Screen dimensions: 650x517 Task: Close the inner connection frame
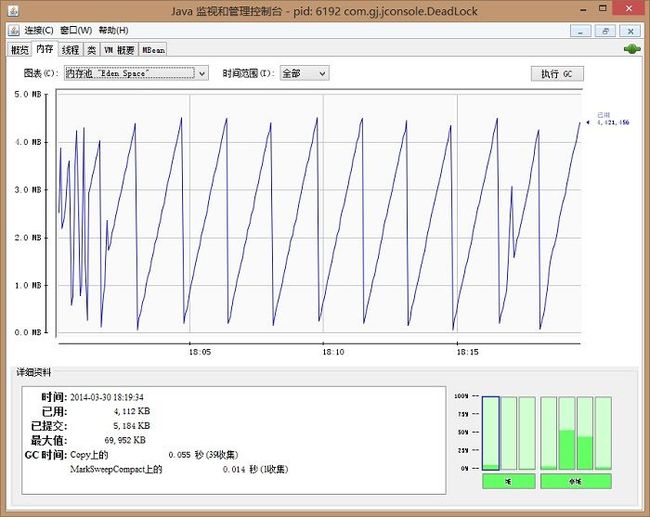pos(630,31)
